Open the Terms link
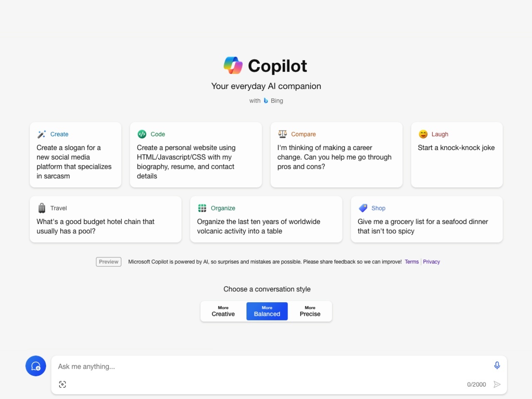The image size is (532, 399). point(411,262)
